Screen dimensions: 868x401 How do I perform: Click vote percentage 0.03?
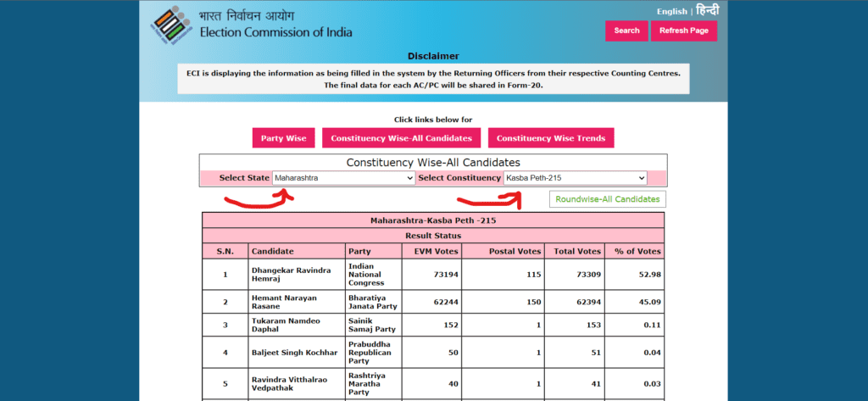(653, 384)
